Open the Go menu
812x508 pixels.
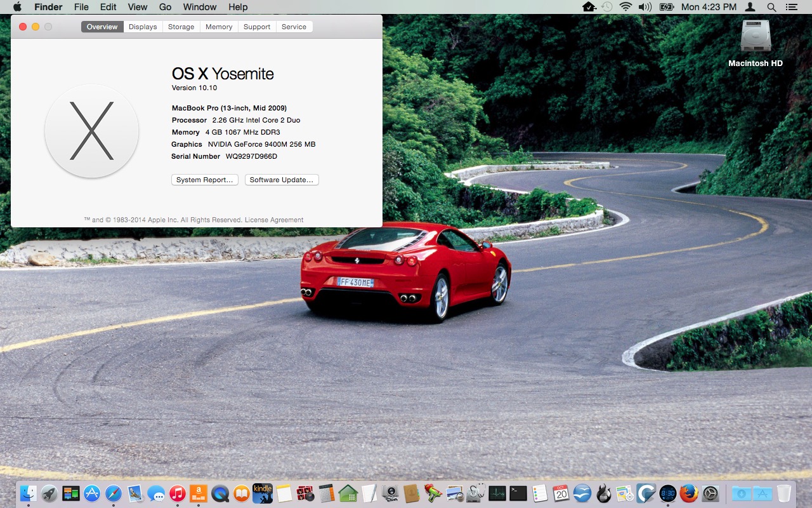point(165,7)
